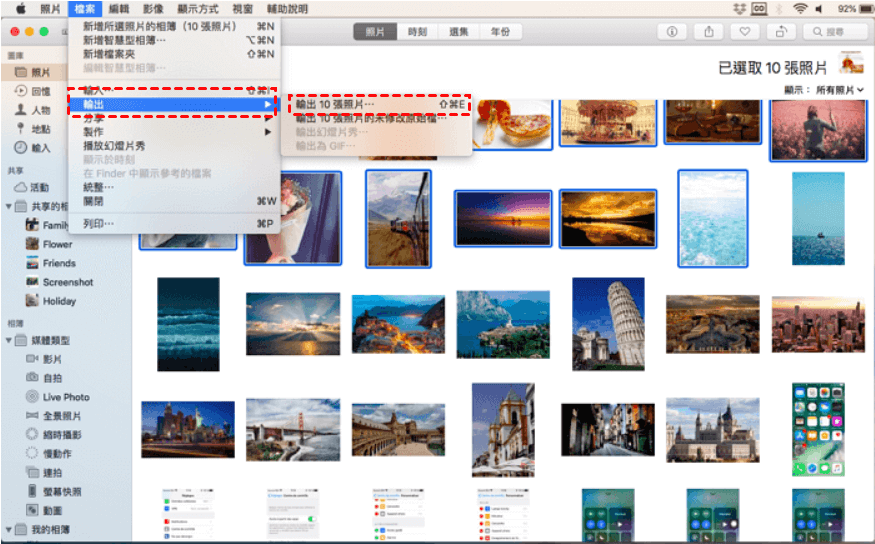The image size is (875, 544).
Task: Collapse the 共享的相簿 folder
Action: (8, 206)
